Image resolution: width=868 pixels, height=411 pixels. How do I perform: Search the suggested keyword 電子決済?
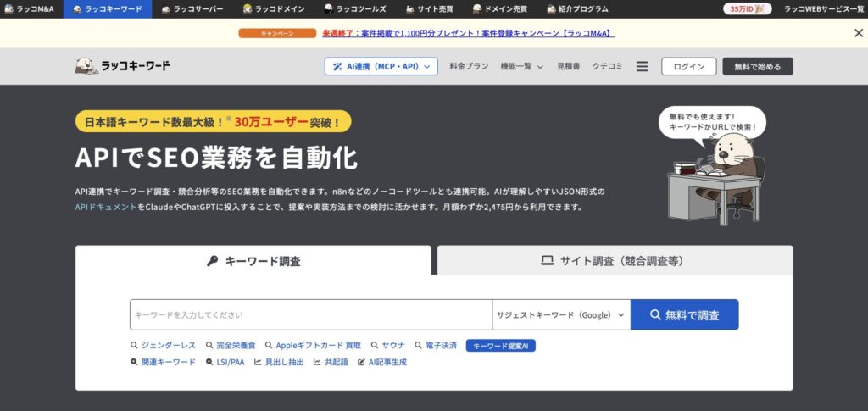pyautogui.click(x=437, y=345)
